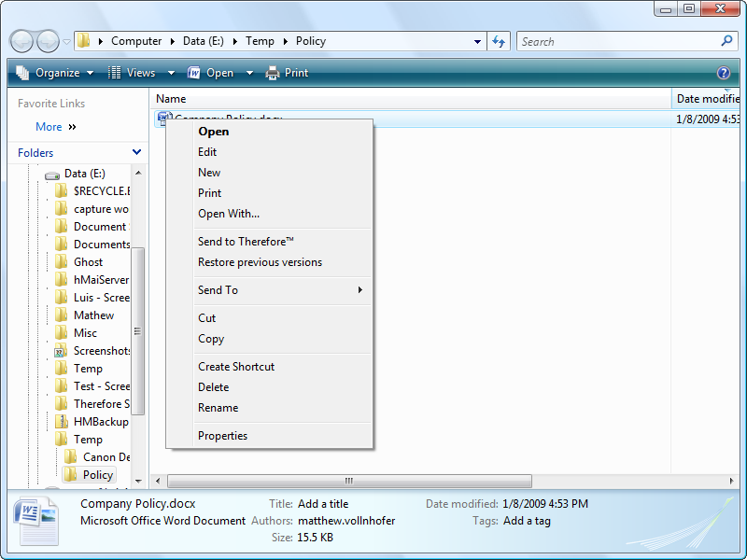Open the dropdown arrow next to Open
Screen dimensions: 747x560
coord(248,72)
